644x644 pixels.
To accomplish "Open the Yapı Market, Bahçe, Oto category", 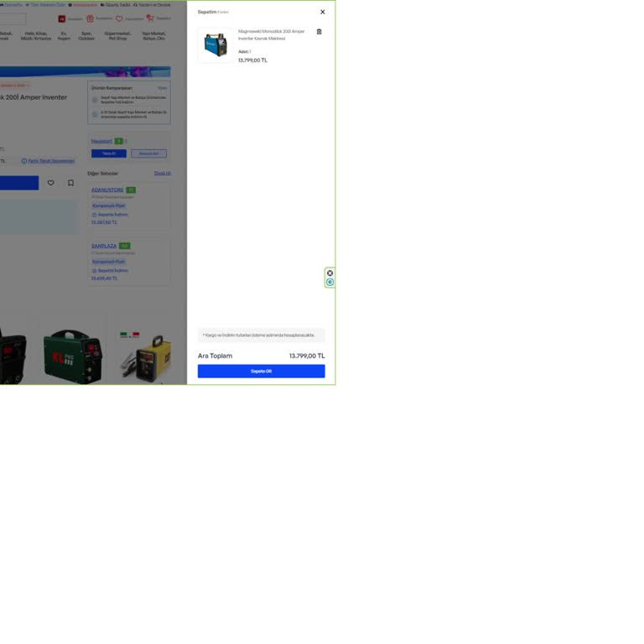I will [154, 36].
